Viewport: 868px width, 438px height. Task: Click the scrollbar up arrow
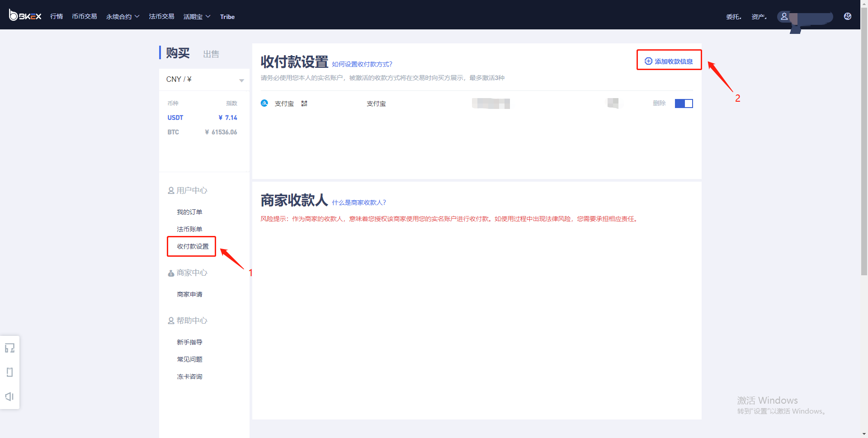(864, 3)
